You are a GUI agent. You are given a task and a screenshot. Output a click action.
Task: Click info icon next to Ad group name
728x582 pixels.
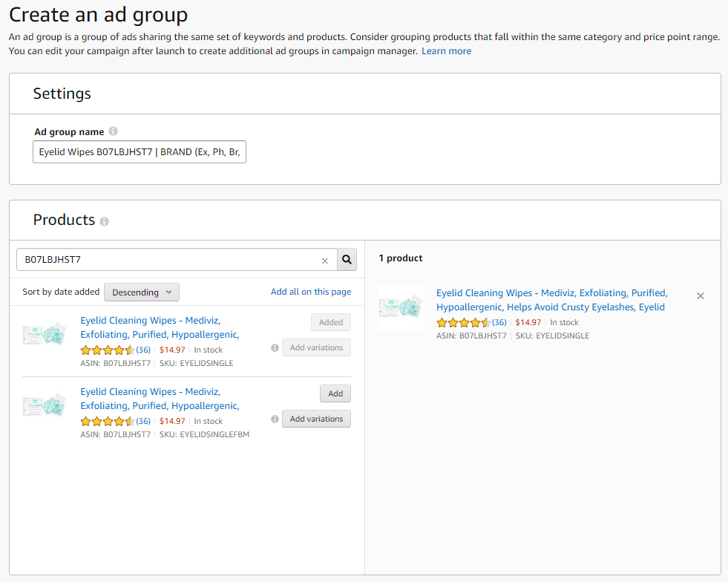(114, 131)
